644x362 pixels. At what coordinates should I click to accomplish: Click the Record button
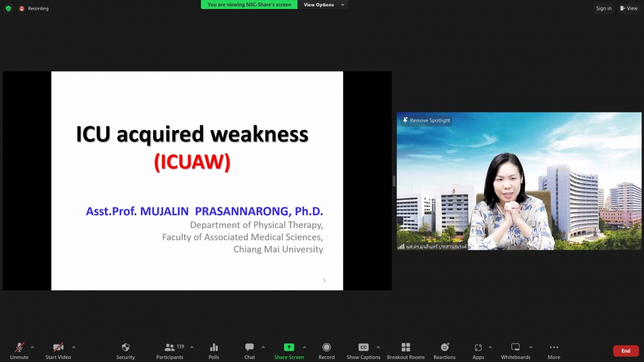click(327, 348)
